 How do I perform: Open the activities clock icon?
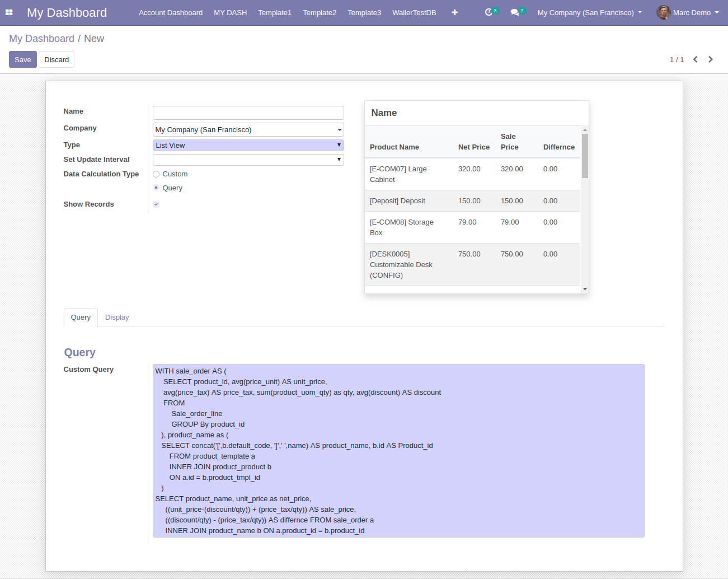489,12
